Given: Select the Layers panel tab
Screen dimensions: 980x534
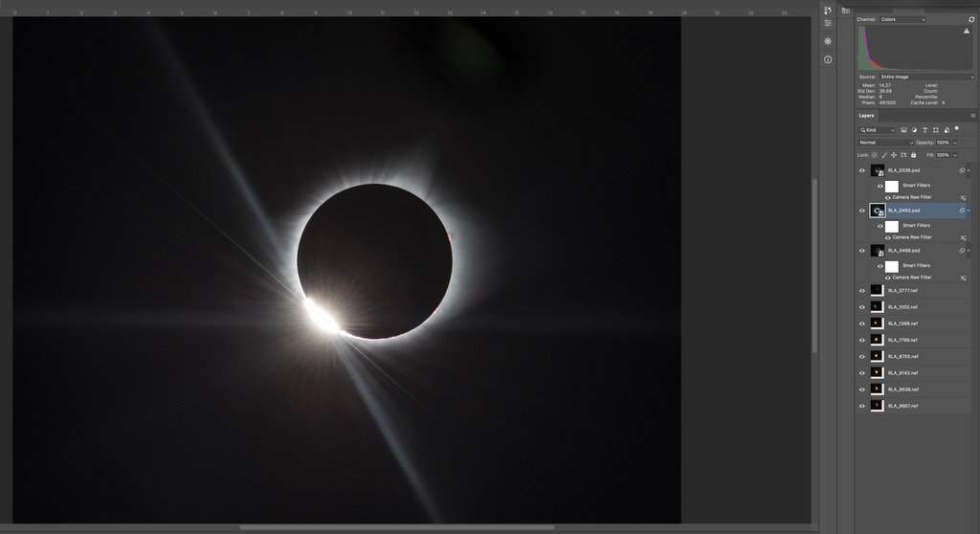Looking at the screenshot, I should (866, 116).
